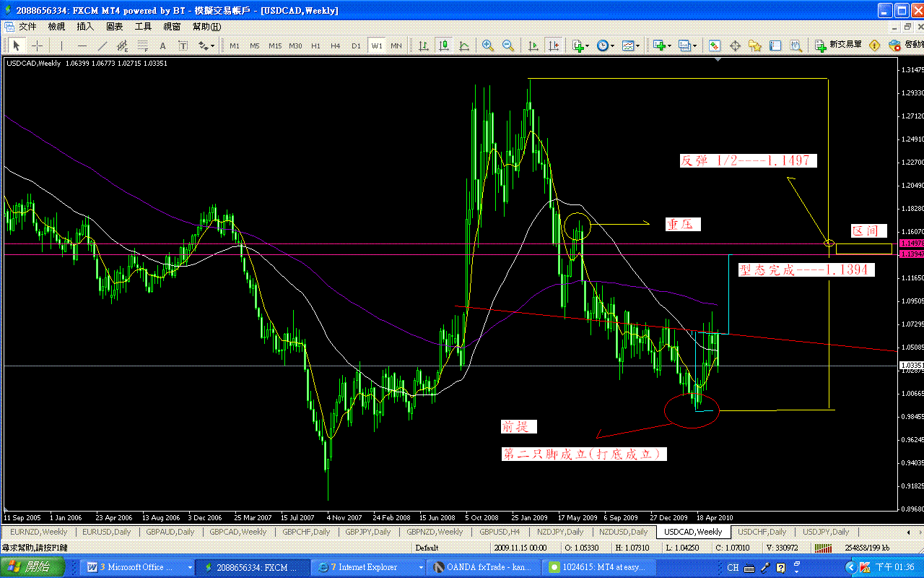Toggle the W1 weekly timeframe button
Viewport: 924px width, 578px height.
tap(377, 46)
